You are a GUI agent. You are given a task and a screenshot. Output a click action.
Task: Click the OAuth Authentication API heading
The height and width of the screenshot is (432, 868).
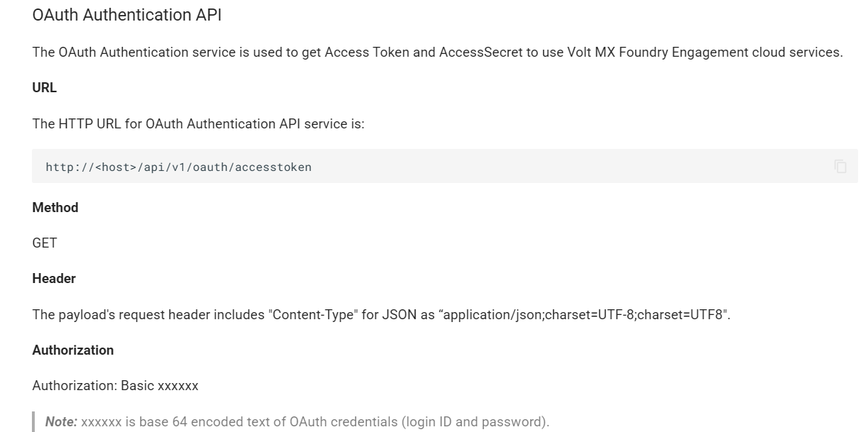127,16
